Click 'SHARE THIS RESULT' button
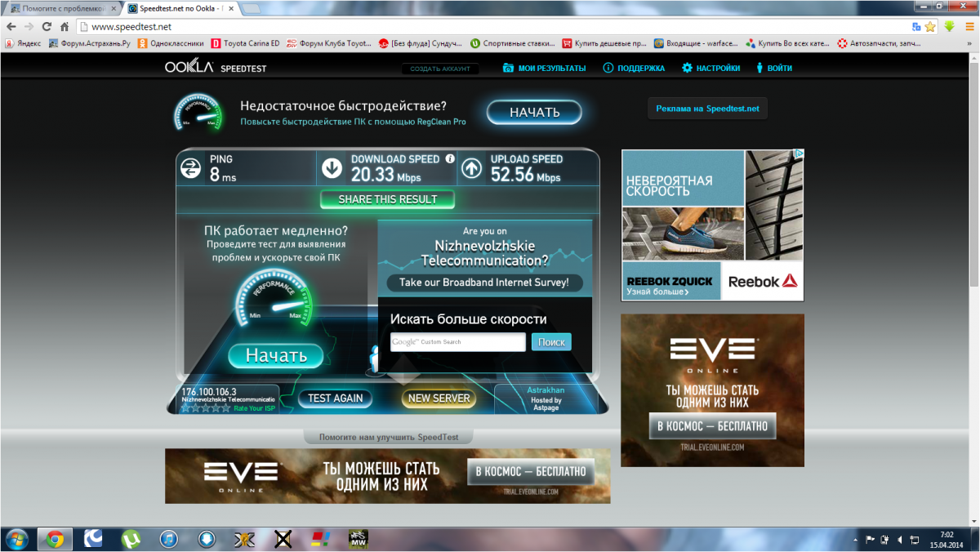The width and height of the screenshot is (980, 552). [388, 199]
